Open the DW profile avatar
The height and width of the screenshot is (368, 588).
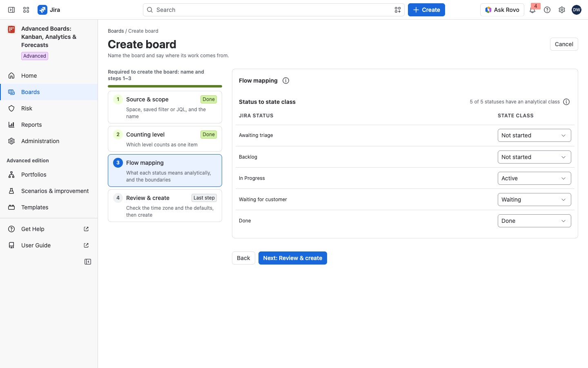pyautogui.click(x=577, y=10)
